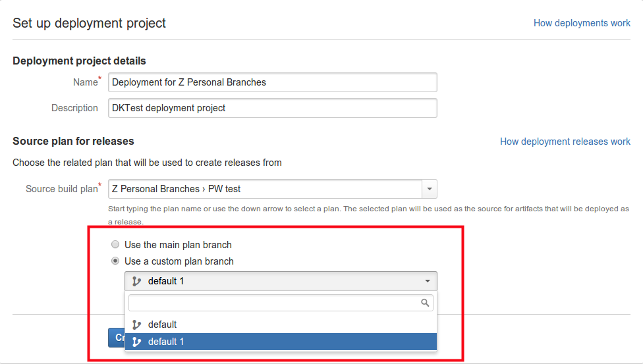This screenshot has height=364, width=643.
Task: Click the partially hidden Create button
Action: [117, 338]
